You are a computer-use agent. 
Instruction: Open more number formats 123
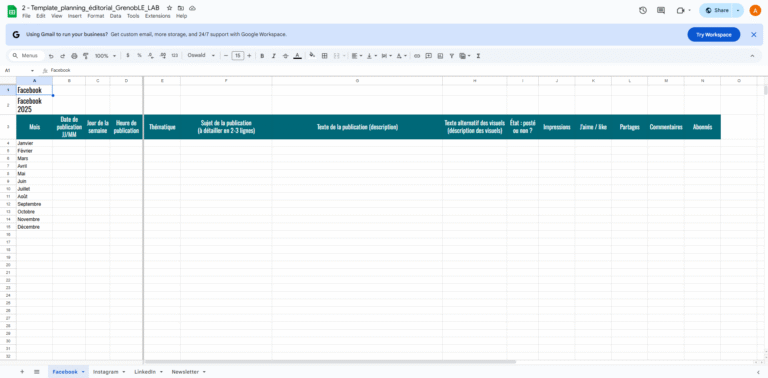click(x=175, y=56)
